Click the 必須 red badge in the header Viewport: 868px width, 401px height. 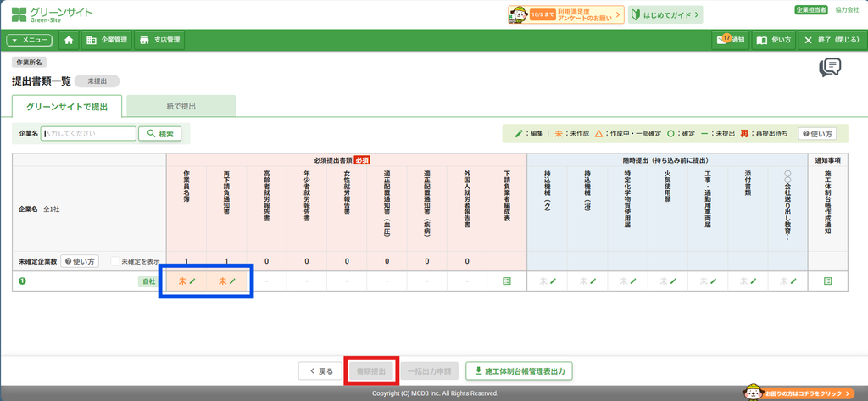(361, 160)
